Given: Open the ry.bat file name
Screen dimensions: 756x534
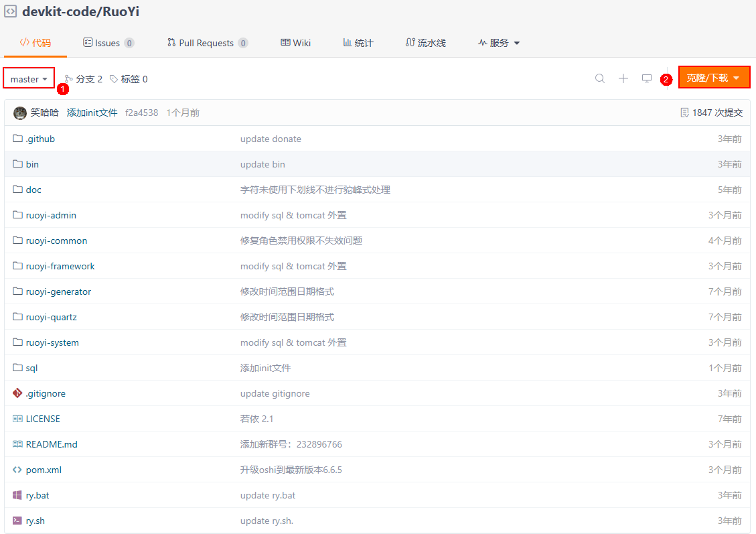Looking at the screenshot, I should 37,495.
